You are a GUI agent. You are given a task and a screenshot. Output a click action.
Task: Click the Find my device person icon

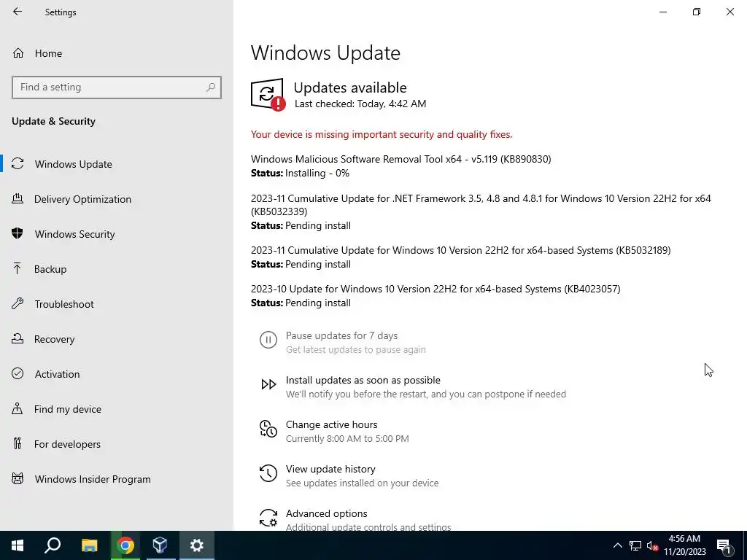(x=18, y=408)
